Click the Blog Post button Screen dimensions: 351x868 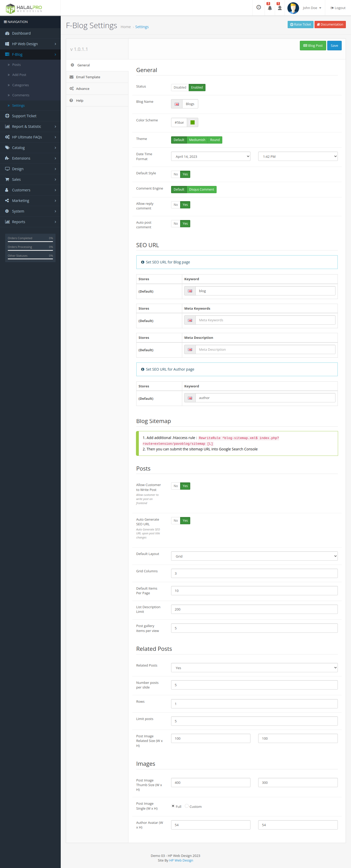pyautogui.click(x=313, y=46)
